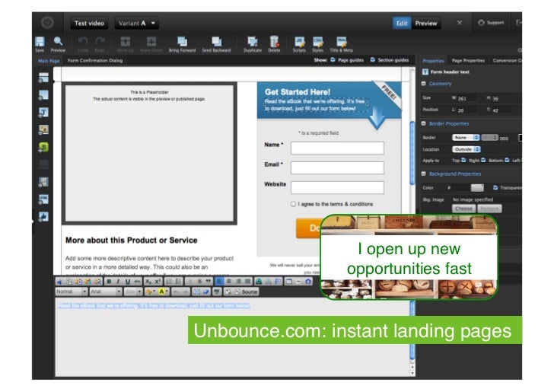Toggle underline in the text editor
The image size is (554, 392).
(128, 282)
